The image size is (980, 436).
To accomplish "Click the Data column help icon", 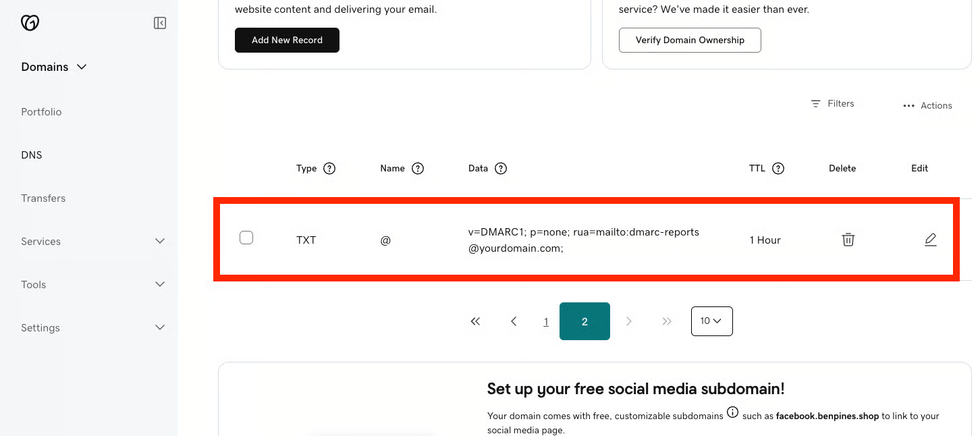I will pos(500,168).
